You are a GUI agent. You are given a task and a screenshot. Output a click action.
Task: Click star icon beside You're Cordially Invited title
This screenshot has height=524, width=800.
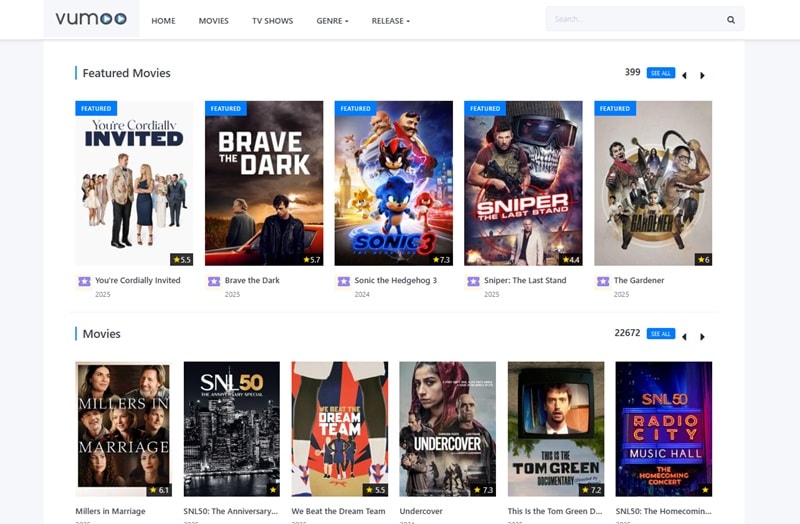tap(84, 281)
